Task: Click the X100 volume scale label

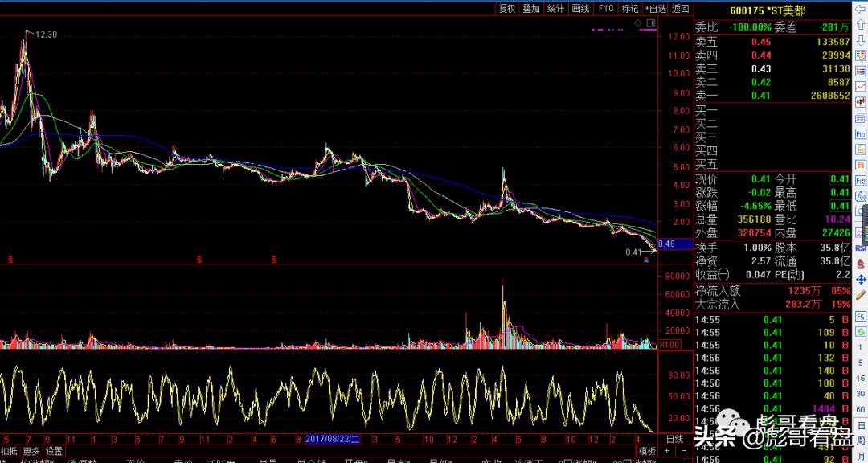Action: [668, 345]
